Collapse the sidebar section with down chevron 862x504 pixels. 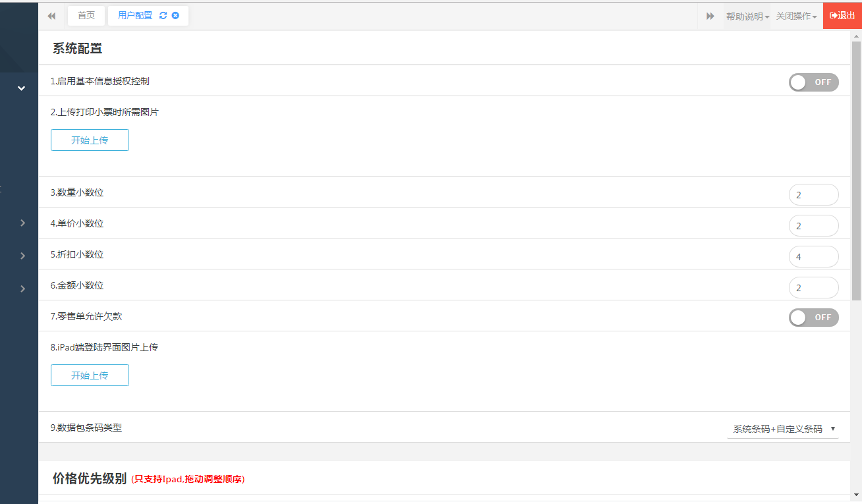[21, 88]
